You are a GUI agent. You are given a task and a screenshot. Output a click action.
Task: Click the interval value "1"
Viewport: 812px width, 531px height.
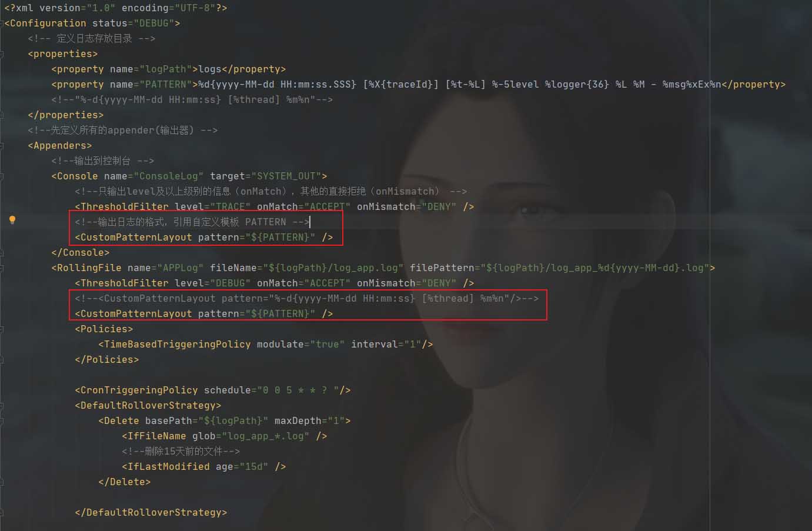click(x=413, y=344)
